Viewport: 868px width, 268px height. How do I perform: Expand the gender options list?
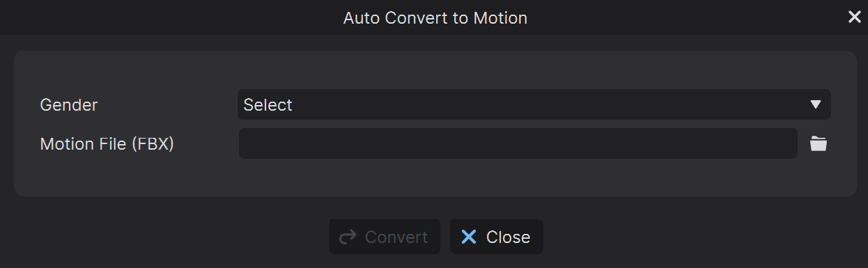pyautogui.click(x=534, y=105)
